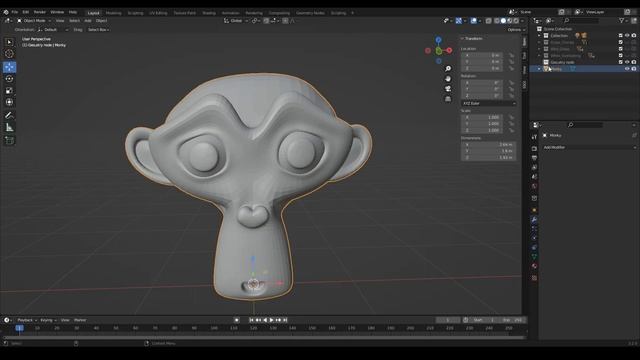
Task: Click the Scale Z field
Action: tap(483, 130)
